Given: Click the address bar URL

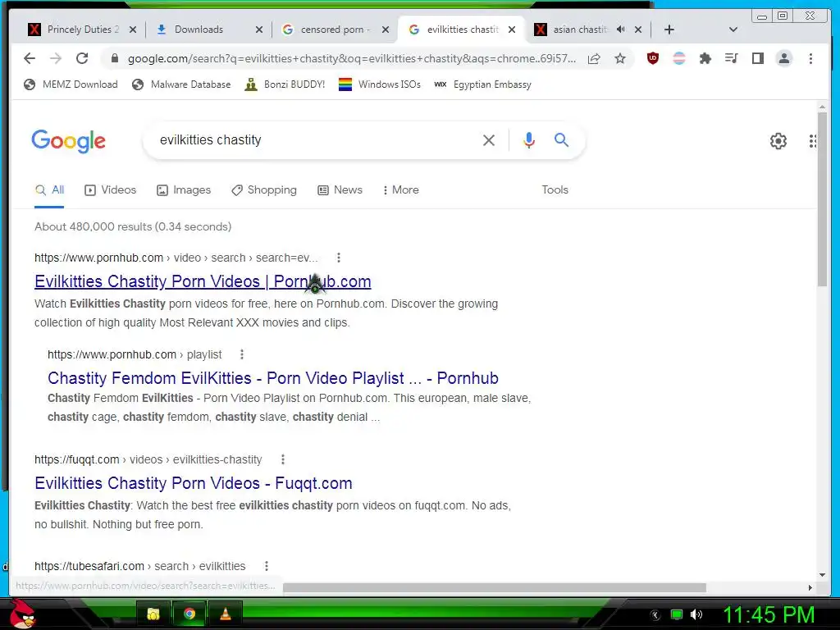Looking at the screenshot, I should click(352, 58).
